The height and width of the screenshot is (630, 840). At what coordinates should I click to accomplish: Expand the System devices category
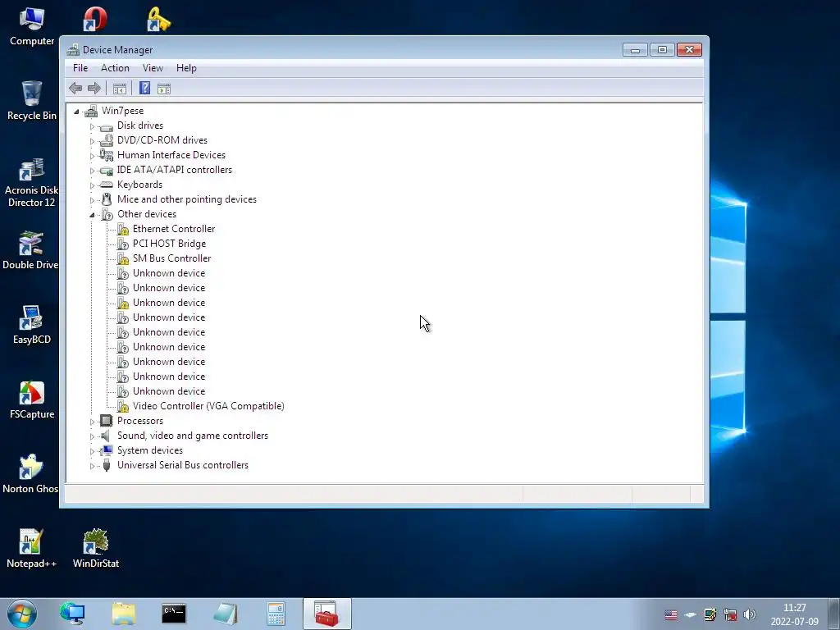92,451
